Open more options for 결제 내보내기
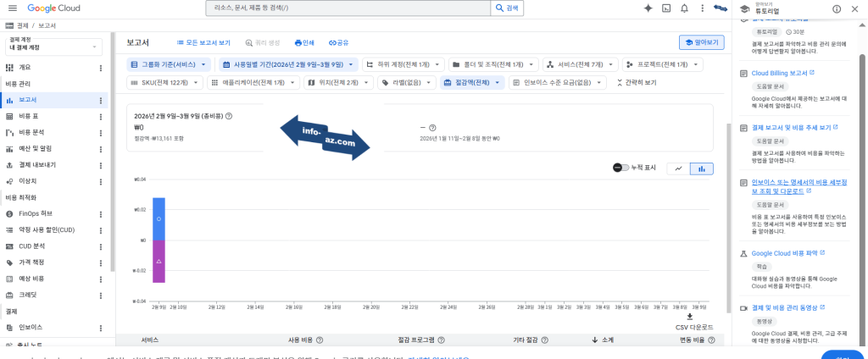The width and height of the screenshot is (868, 359). [101, 165]
